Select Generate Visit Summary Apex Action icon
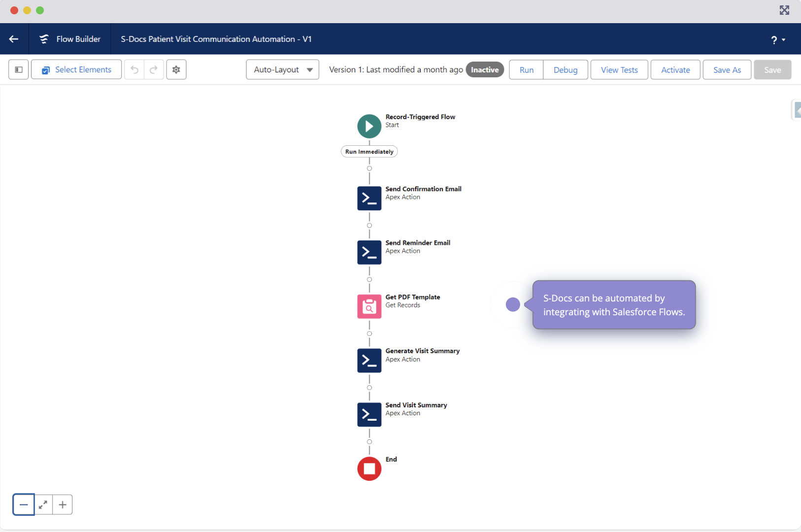Image resolution: width=801 pixels, height=532 pixels. point(369,361)
